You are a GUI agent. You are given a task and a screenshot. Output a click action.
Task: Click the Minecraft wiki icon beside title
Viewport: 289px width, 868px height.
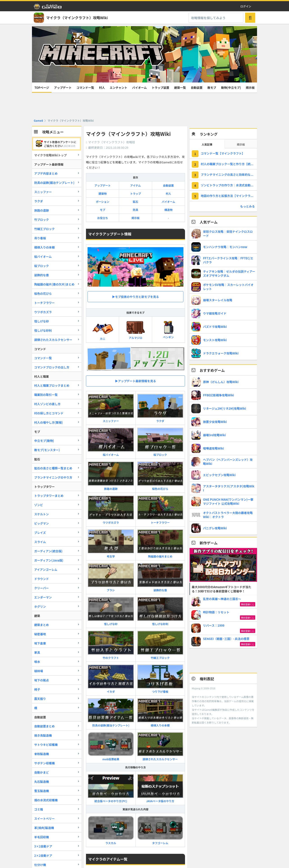[39, 18]
